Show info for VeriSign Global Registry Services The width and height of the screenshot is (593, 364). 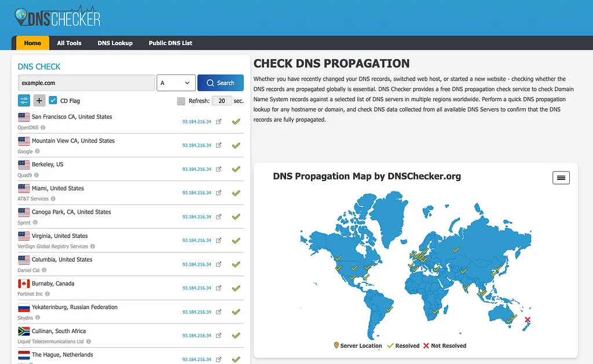pos(93,246)
